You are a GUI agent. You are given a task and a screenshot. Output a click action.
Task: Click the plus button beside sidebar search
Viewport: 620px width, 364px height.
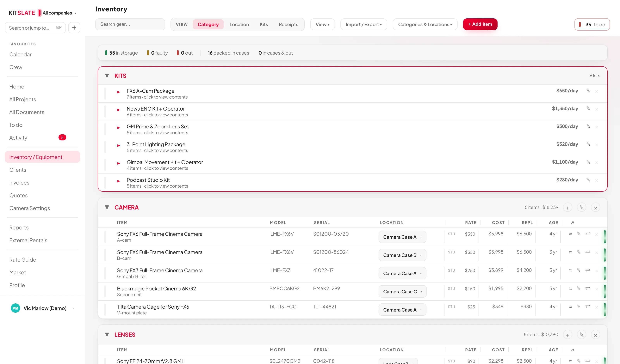[74, 27]
